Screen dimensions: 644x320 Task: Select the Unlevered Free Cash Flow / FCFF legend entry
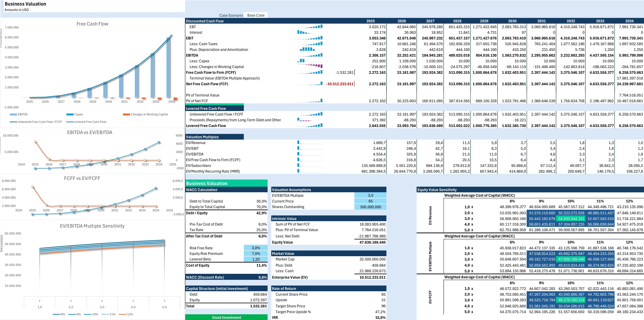36,122
